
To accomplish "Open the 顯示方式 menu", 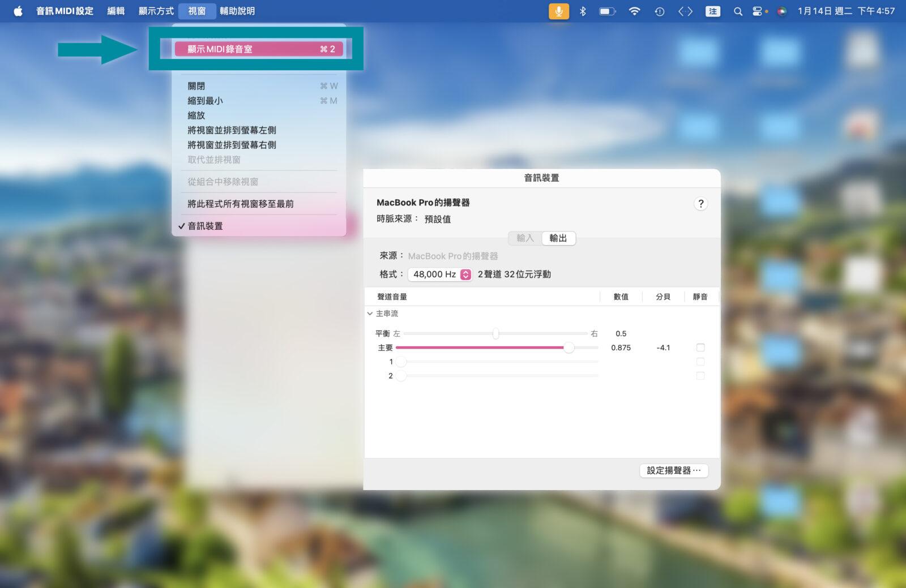I will pos(156,11).
